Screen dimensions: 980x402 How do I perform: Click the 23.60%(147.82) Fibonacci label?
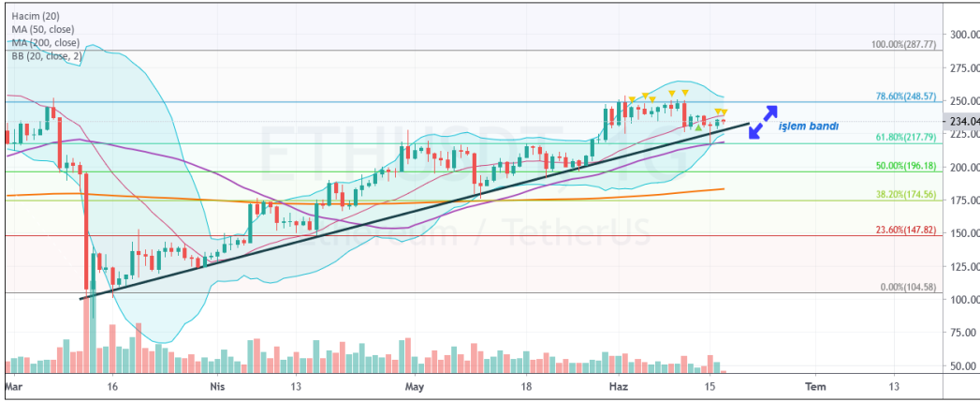point(906,231)
